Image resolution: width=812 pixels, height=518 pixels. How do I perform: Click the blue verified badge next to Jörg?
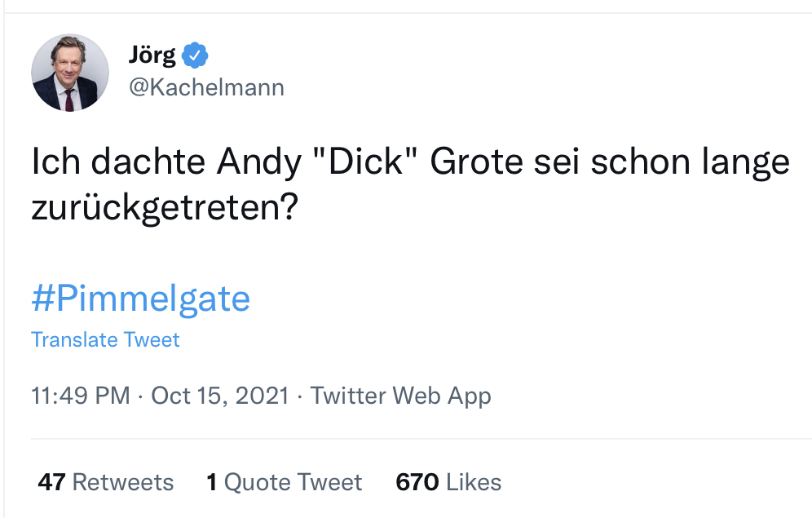(196, 55)
